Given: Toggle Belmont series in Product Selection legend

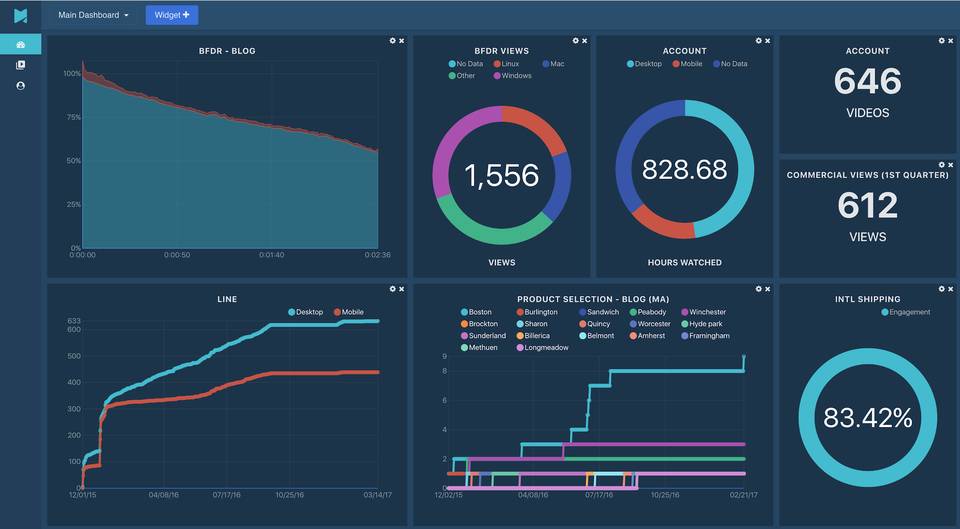Looking at the screenshot, I should pyautogui.click(x=597, y=336).
